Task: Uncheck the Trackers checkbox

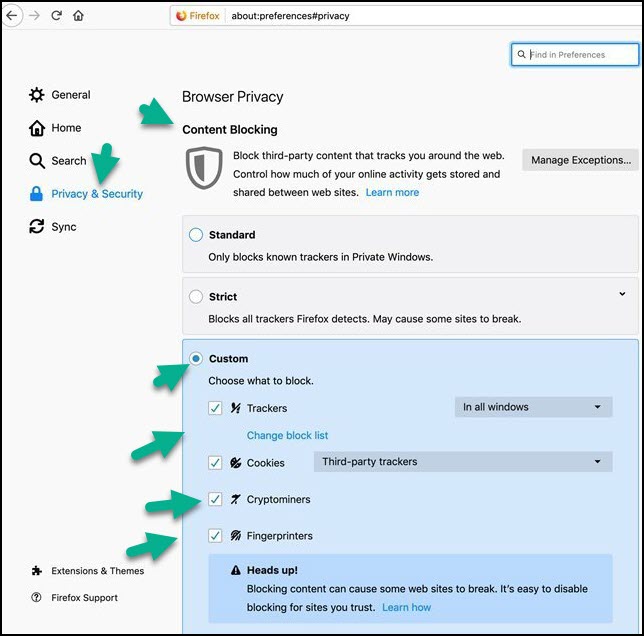Action: [x=215, y=408]
